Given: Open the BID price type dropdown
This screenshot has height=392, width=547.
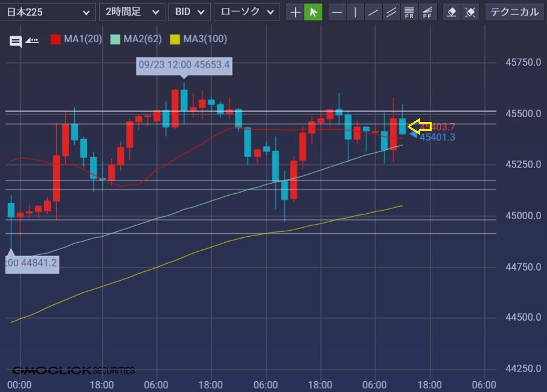Looking at the screenshot, I should [190, 12].
